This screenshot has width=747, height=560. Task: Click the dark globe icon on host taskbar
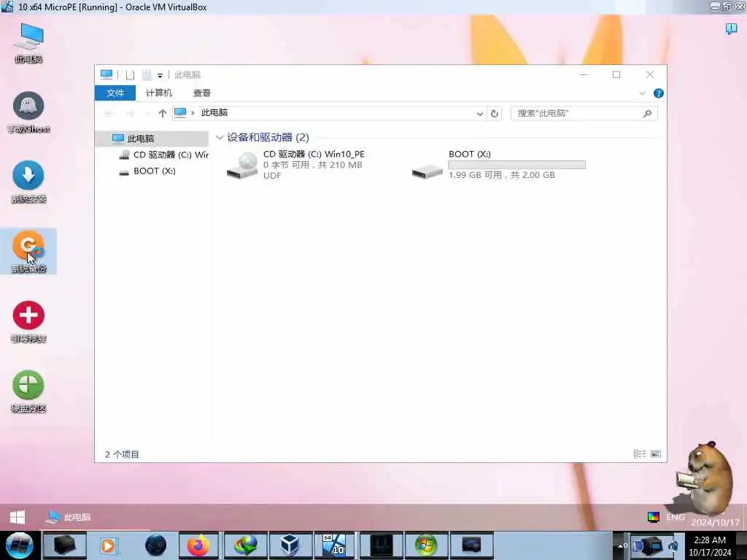tap(155, 545)
